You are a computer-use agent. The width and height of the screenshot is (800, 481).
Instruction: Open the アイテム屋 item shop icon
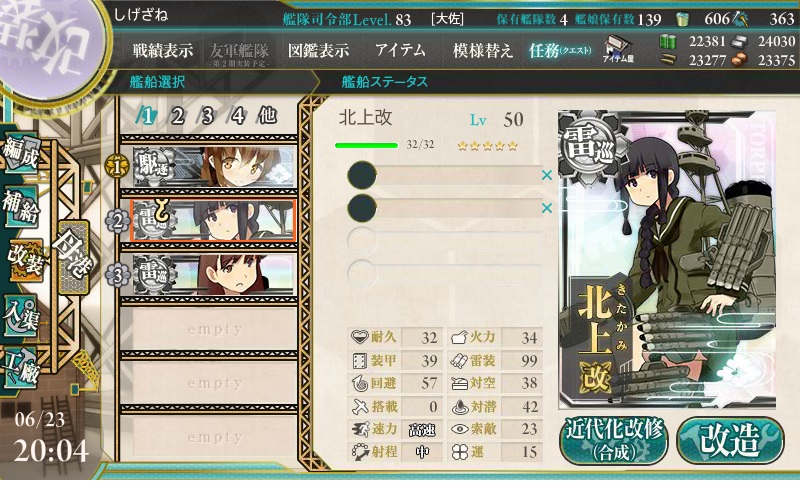[617, 49]
